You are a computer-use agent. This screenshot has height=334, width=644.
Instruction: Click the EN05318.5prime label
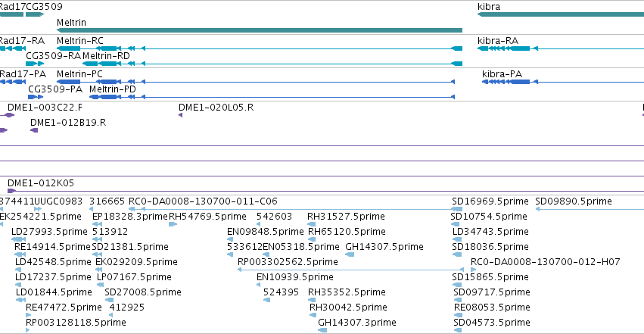click(x=301, y=246)
